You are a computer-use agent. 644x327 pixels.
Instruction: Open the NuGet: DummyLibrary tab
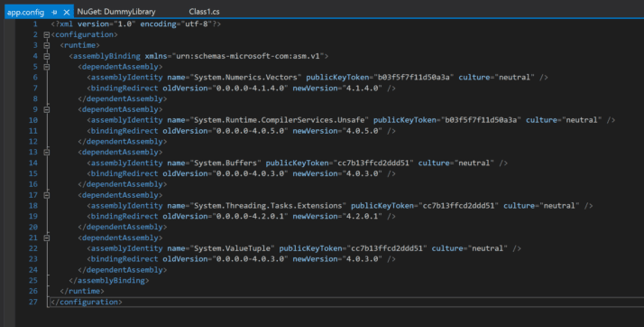coord(116,12)
